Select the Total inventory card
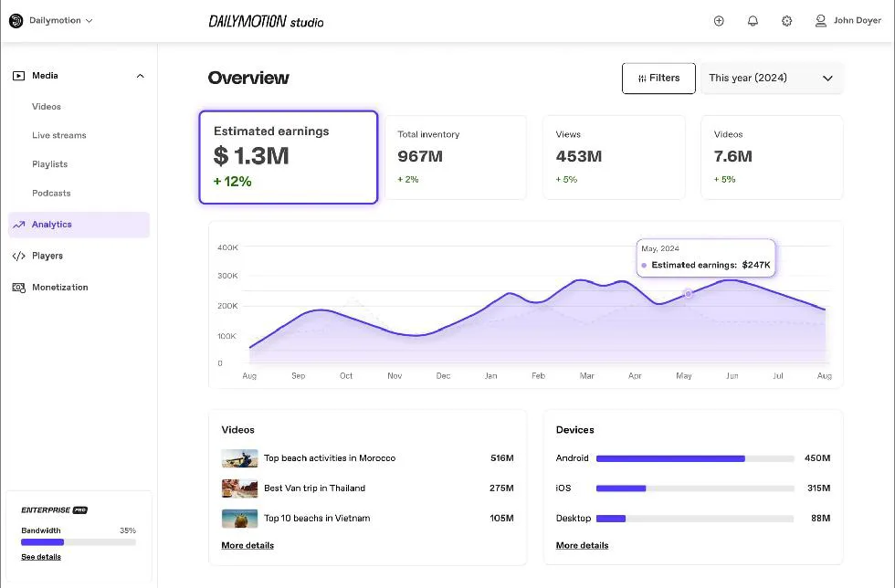 click(x=456, y=158)
